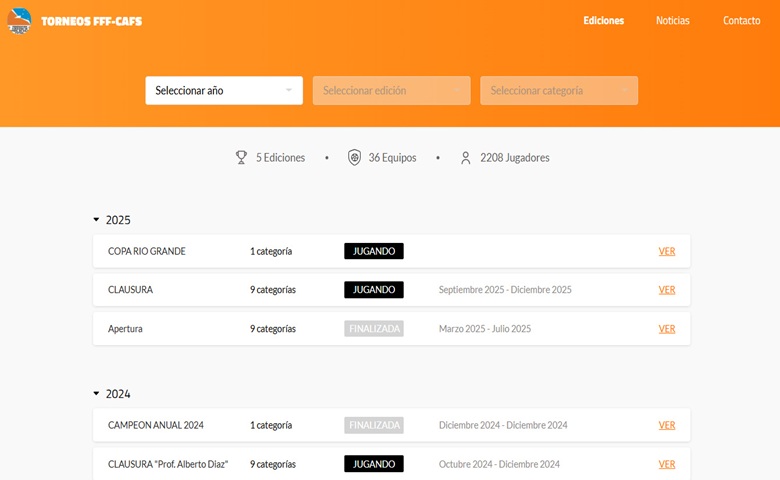Click the trophy icon beside 5 Ediciones
Viewport: 780px width, 480px height.
pos(241,158)
